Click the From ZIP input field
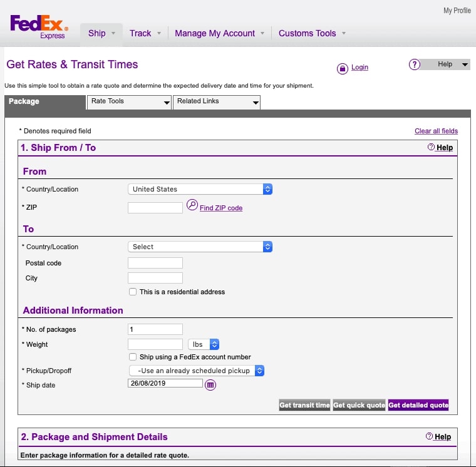 (155, 207)
